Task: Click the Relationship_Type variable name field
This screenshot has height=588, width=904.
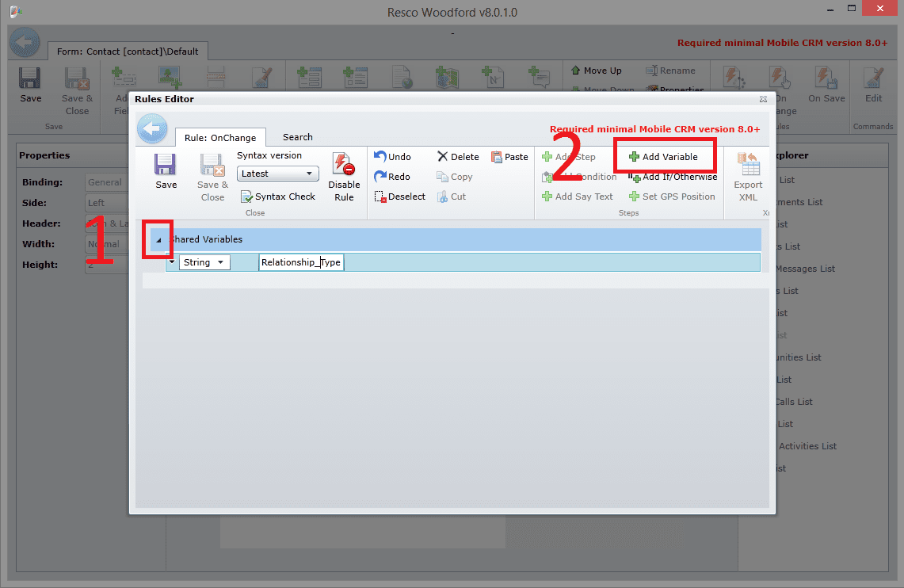Action: 301,262
